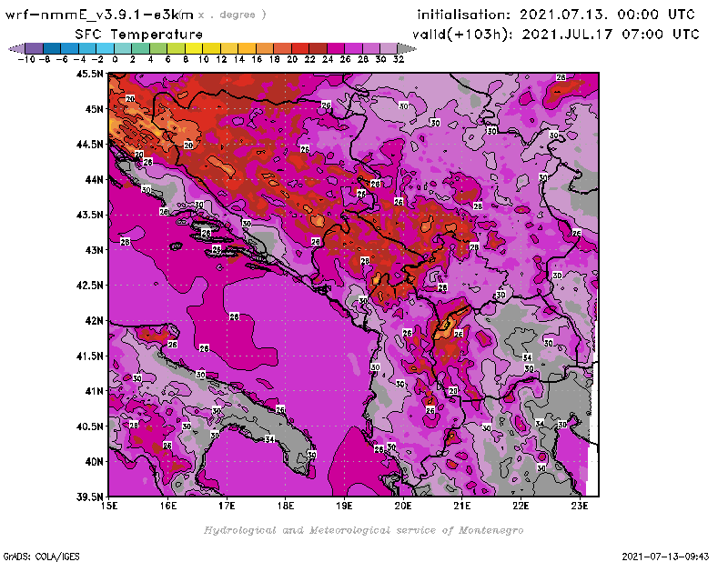Image resolution: width=728 pixels, height=562 pixels.
Task: Select the legend swatch between 28 and 30
Action: click(371, 48)
